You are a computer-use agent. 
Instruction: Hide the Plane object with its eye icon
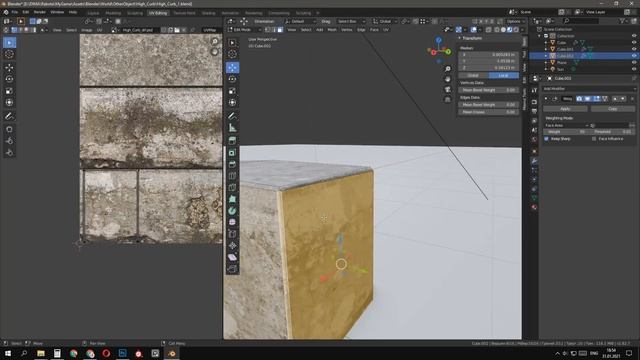[634, 62]
